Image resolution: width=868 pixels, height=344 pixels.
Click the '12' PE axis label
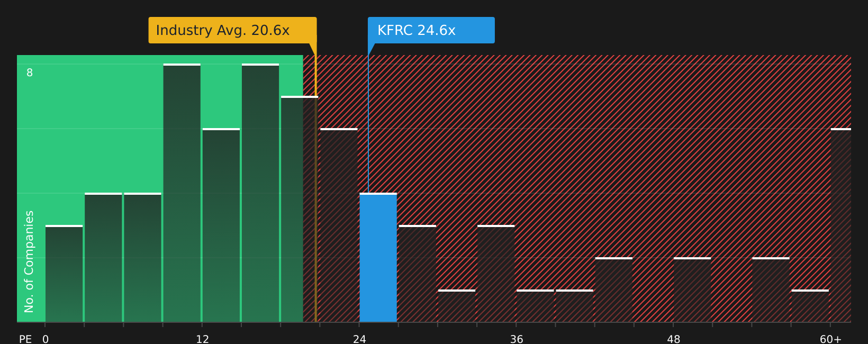click(203, 339)
